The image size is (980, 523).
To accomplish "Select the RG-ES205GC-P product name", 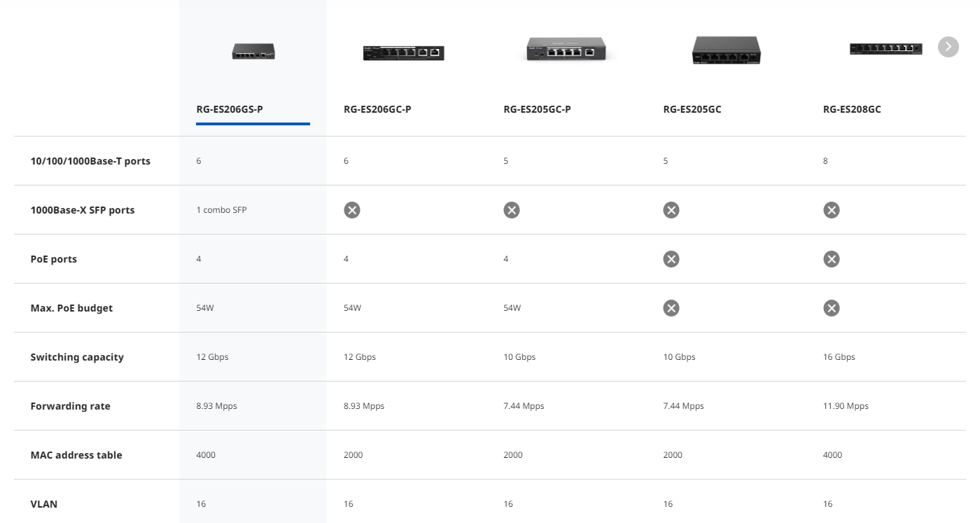I will click(x=537, y=109).
